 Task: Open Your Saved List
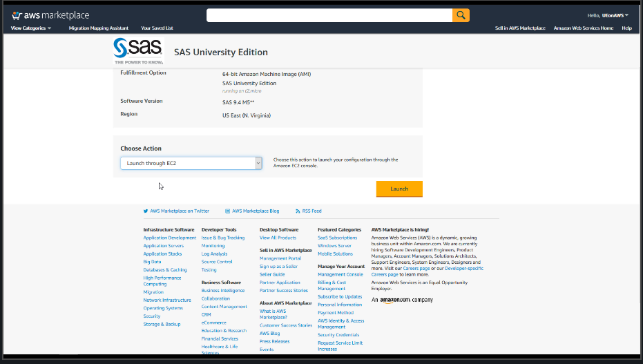pos(157,28)
